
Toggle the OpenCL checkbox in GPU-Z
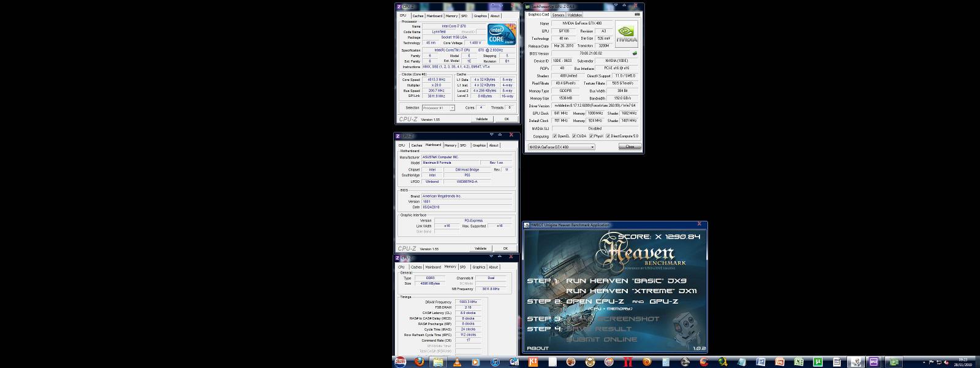(555, 136)
